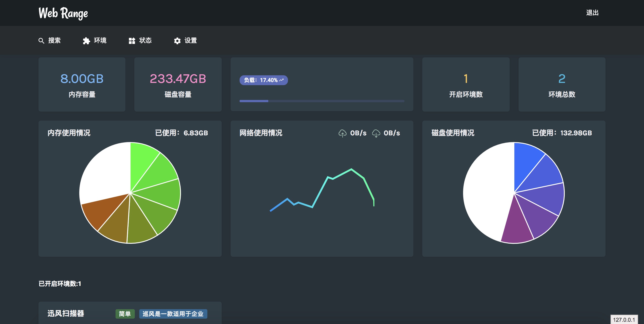Click the 开启环境数 stat card
Viewport: 644px width, 324px height.
466,84
